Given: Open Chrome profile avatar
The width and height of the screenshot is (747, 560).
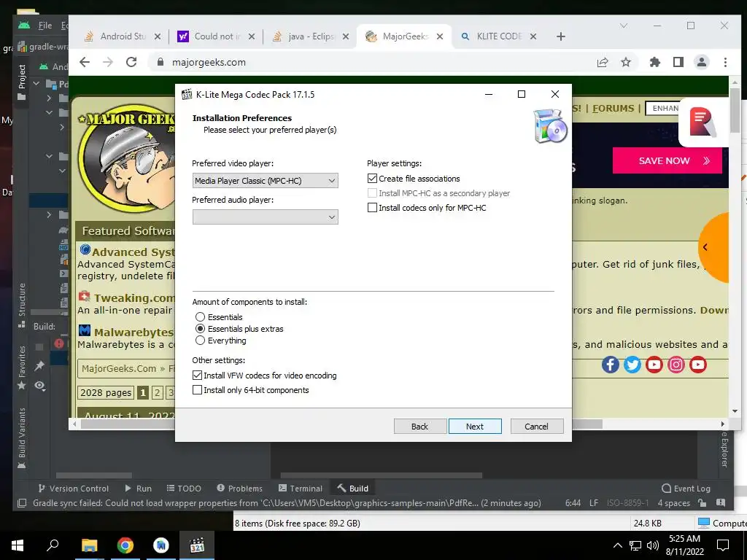Looking at the screenshot, I should [x=702, y=62].
